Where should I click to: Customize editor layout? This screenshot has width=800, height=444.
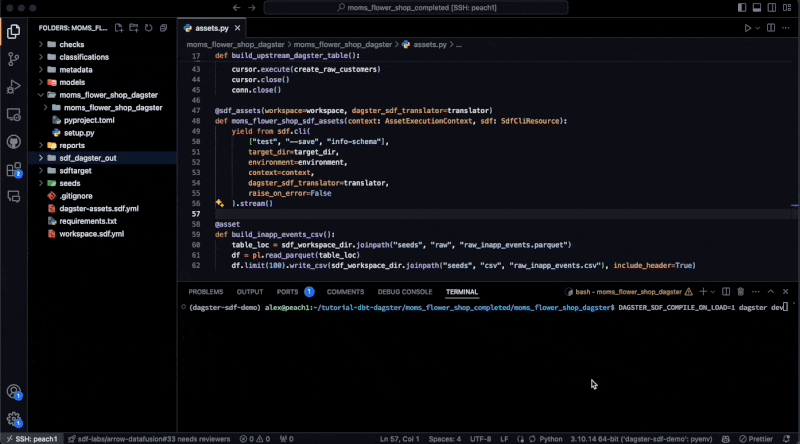787,8
